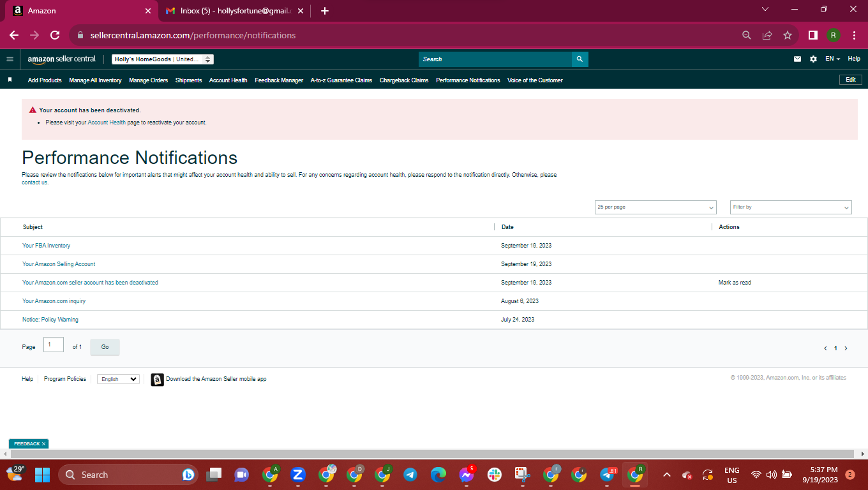Viewport: 868px width, 490px height.
Task: Click the zoom magnifier icon in the address bar
Action: tap(746, 35)
